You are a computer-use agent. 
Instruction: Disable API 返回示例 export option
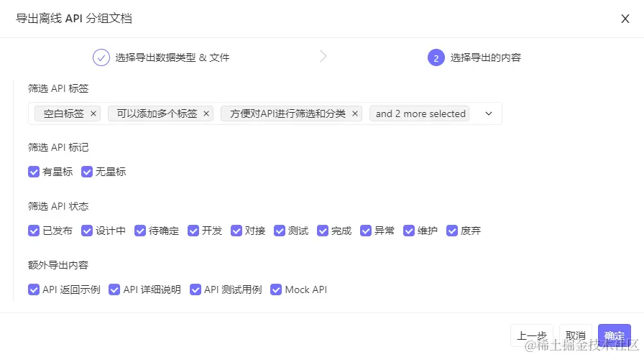point(34,289)
